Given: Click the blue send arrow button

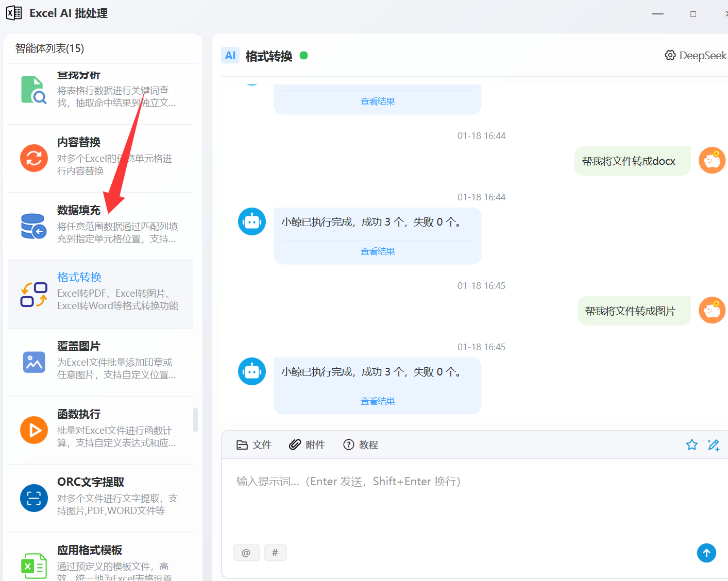Looking at the screenshot, I should point(706,553).
